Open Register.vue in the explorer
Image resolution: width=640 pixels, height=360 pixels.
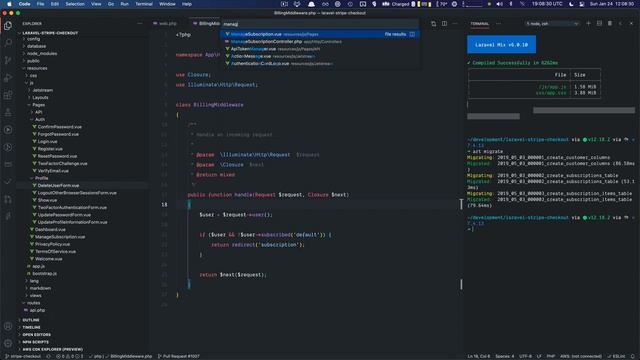[x=50, y=149]
